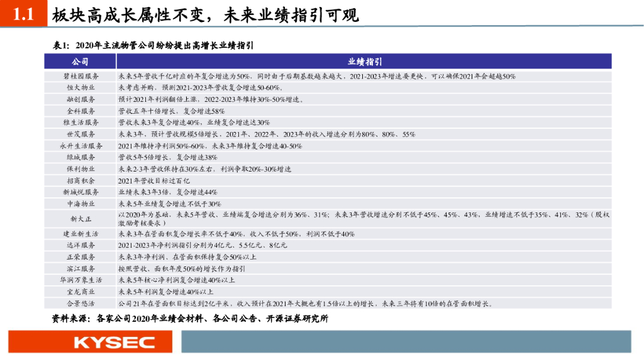The width and height of the screenshot is (644, 362).
Task: Select the 新大正 company cell
Action: 80,219
